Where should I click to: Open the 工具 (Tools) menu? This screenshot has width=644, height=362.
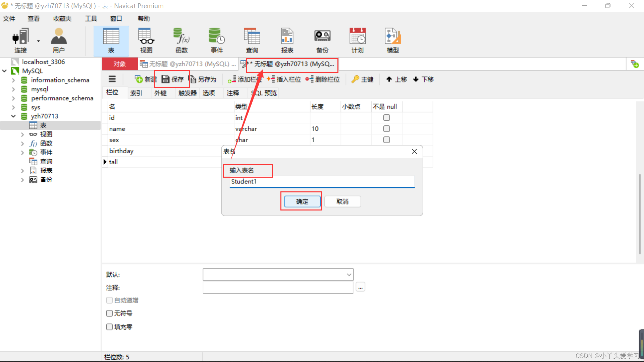(x=91, y=18)
